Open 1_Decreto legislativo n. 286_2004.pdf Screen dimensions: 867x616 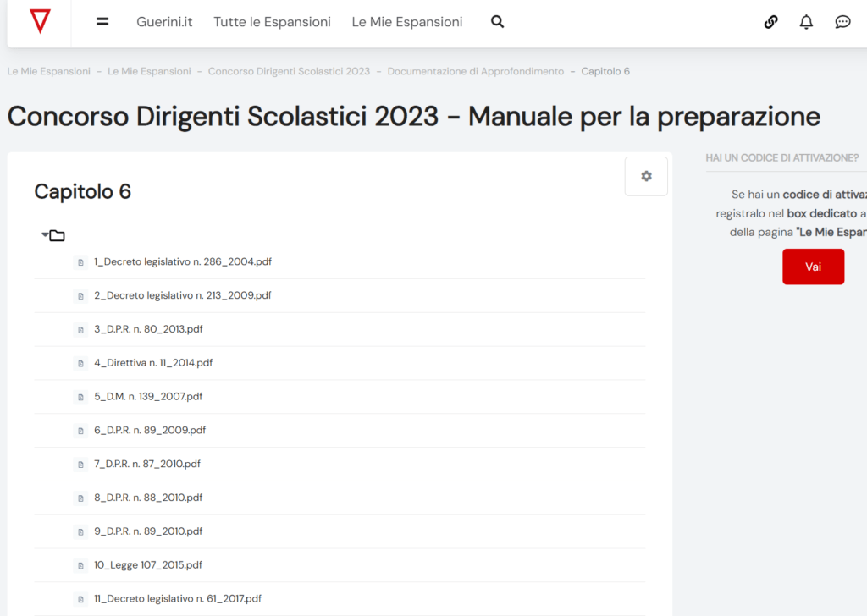tap(182, 261)
